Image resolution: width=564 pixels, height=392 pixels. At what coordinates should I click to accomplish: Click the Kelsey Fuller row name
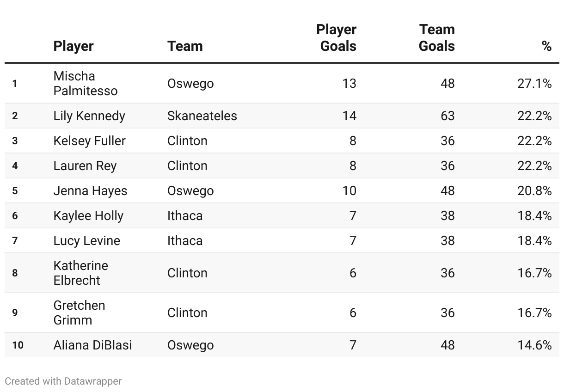90,141
